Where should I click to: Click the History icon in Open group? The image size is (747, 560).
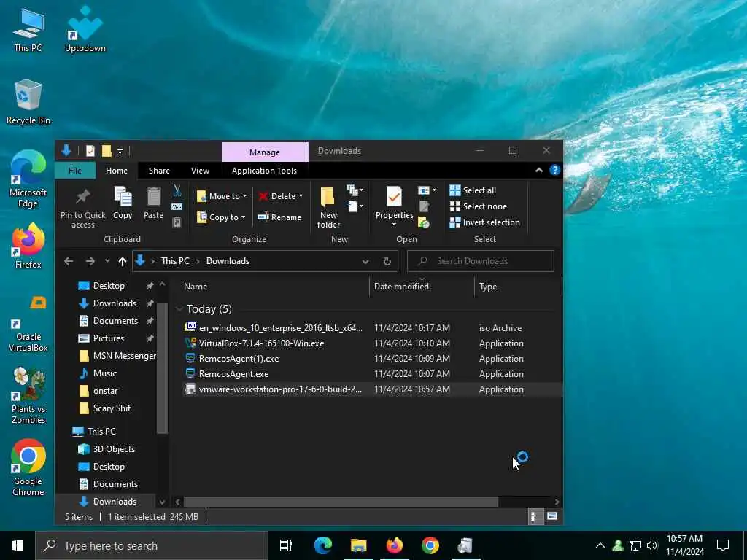[x=424, y=222]
